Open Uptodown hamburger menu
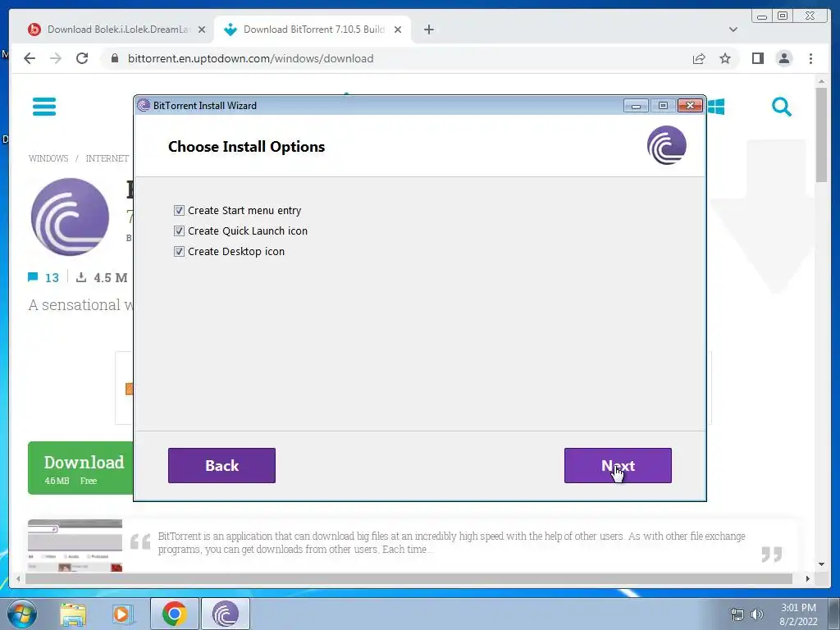 coord(44,106)
